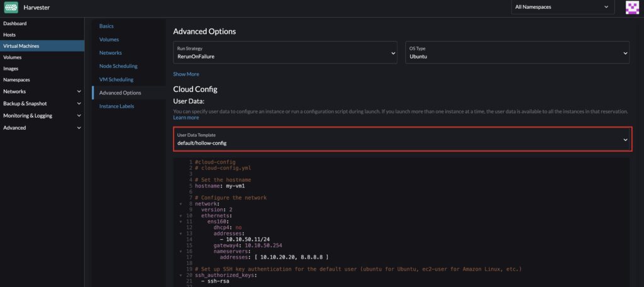Expand the Run Strategy dropdown

[285, 53]
